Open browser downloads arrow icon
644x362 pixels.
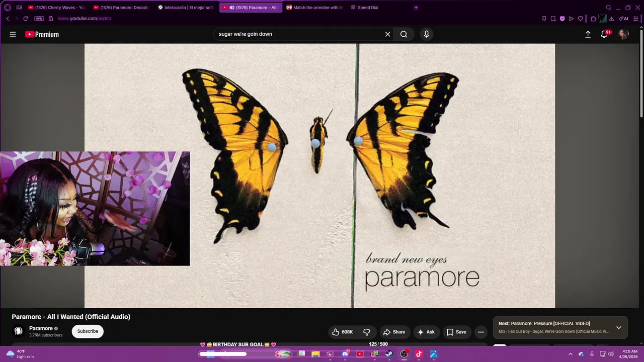click(611, 19)
